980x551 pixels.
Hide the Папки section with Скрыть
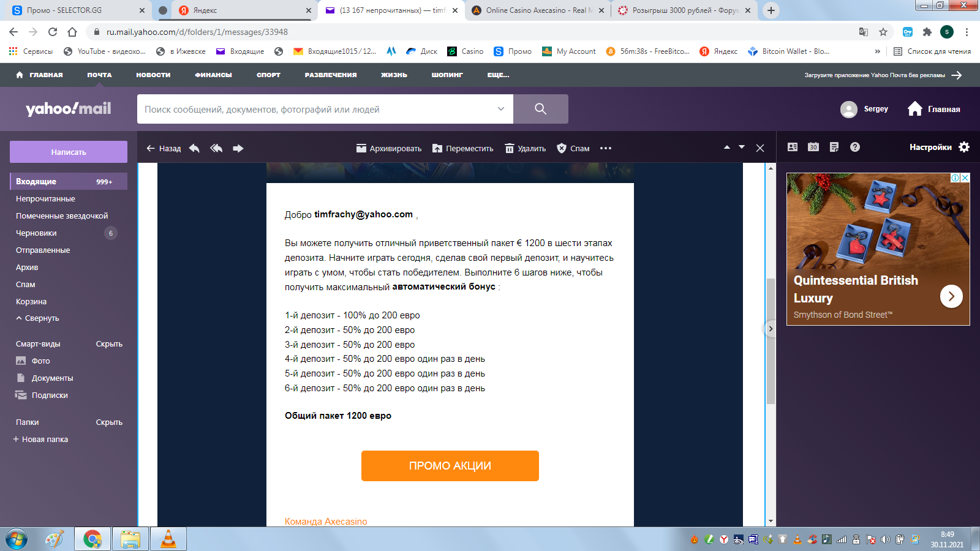tap(109, 422)
